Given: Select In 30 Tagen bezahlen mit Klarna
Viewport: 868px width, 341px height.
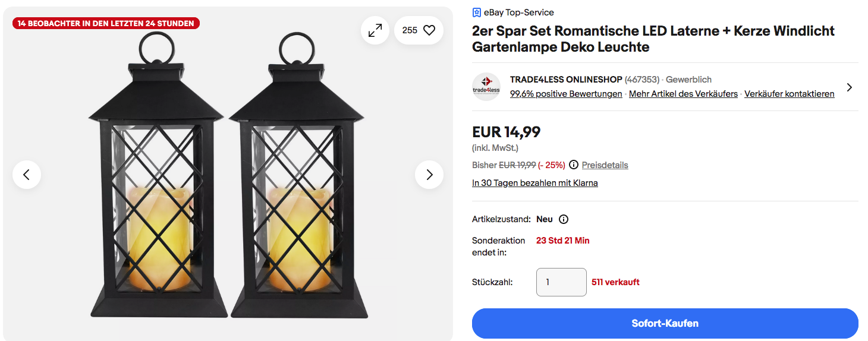Looking at the screenshot, I should pyautogui.click(x=534, y=183).
